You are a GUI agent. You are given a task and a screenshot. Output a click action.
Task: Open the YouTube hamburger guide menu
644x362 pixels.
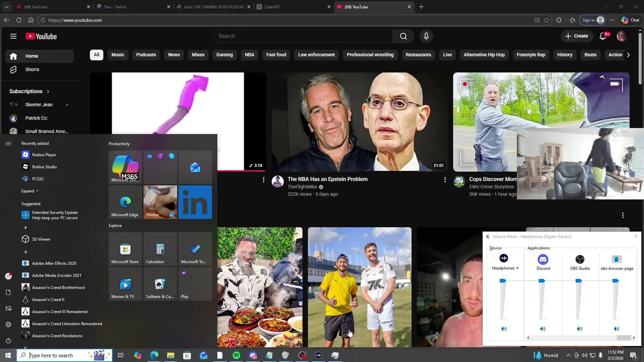click(x=14, y=36)
